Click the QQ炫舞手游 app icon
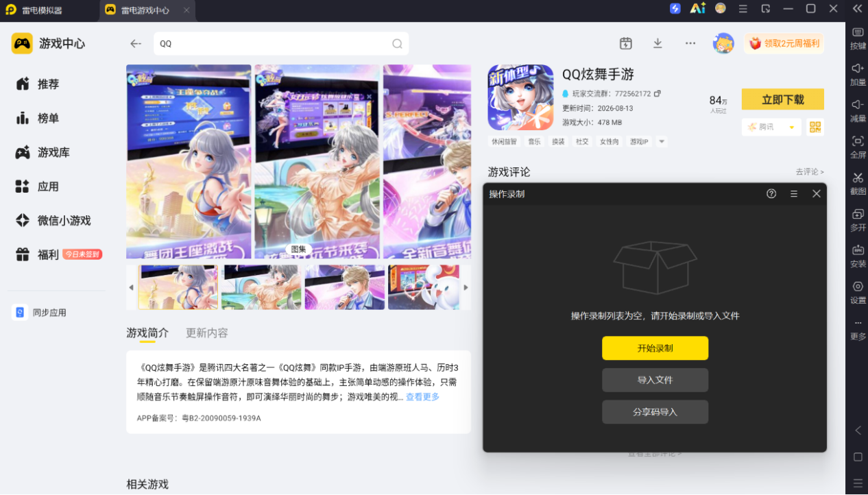This screenshot has height=495, width=868. (520, 97)
